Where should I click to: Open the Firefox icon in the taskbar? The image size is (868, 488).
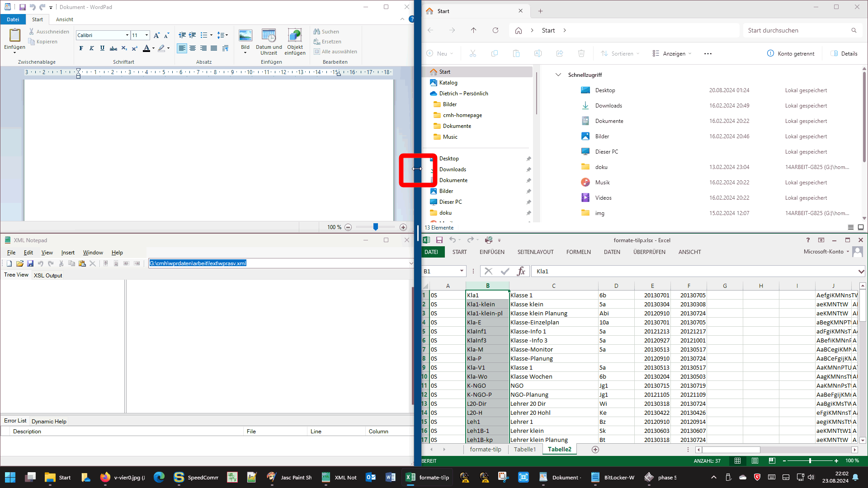[x=105, y=477]
